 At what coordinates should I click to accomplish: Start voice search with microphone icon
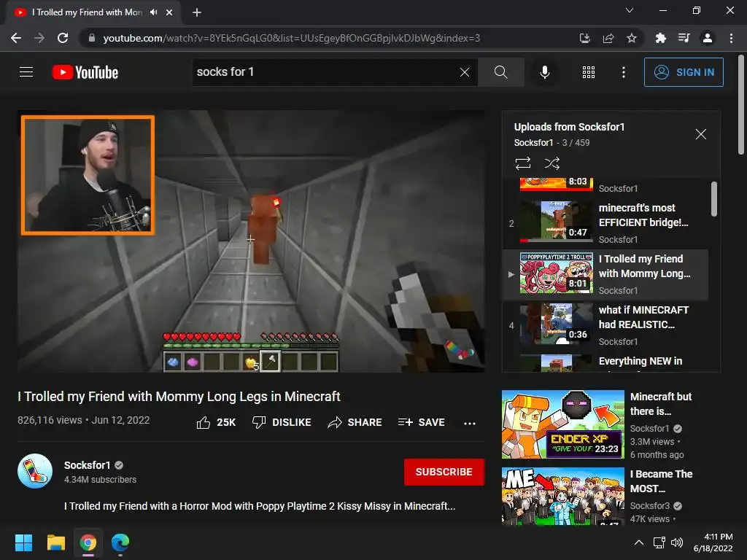(544, 72)
